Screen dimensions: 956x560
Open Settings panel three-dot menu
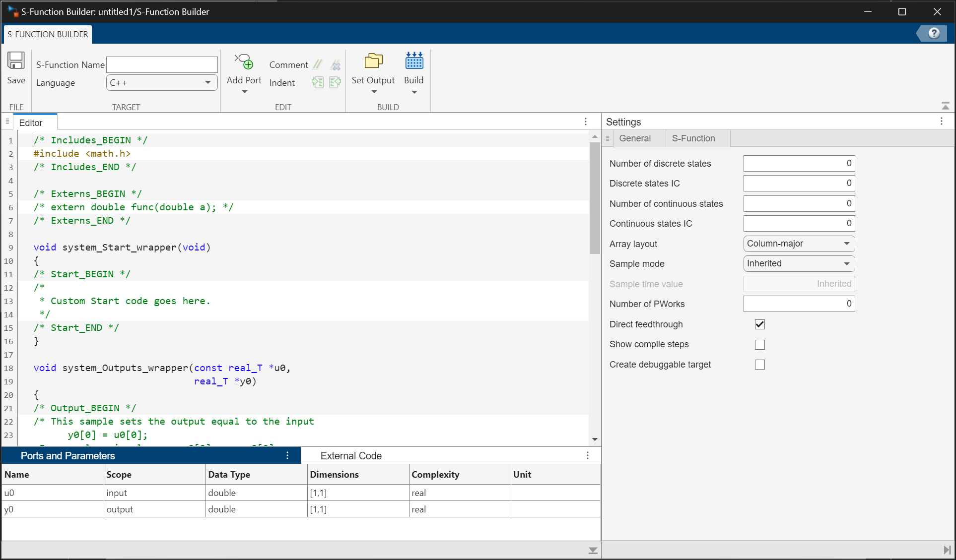point(941,122)
